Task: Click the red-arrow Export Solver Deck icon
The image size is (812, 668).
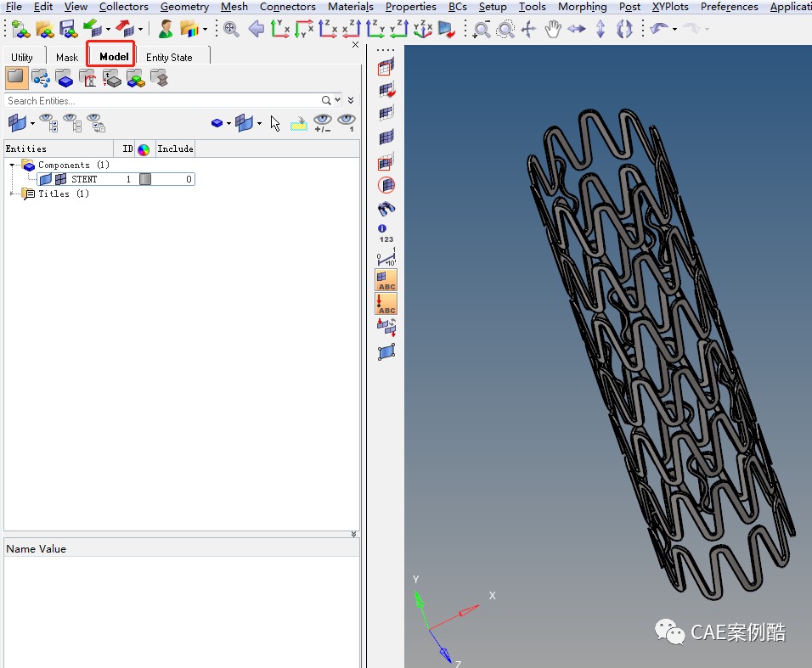Action: pos(125,29)
